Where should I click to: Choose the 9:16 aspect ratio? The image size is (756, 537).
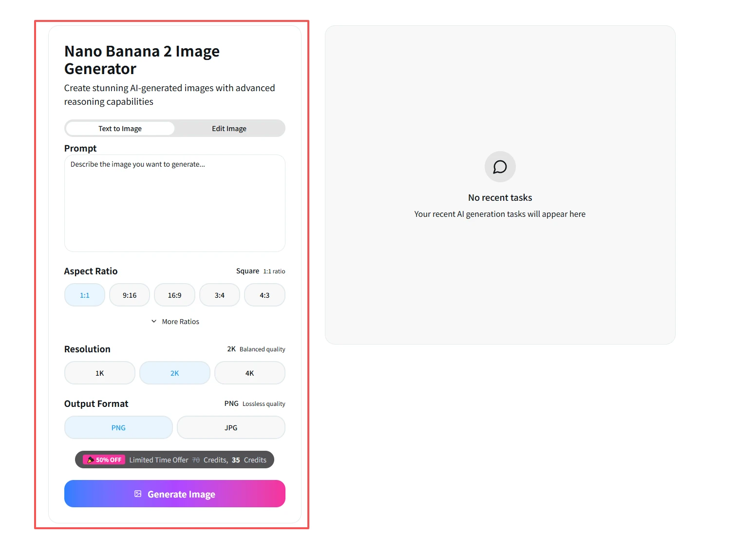click(x=130, y=295)
